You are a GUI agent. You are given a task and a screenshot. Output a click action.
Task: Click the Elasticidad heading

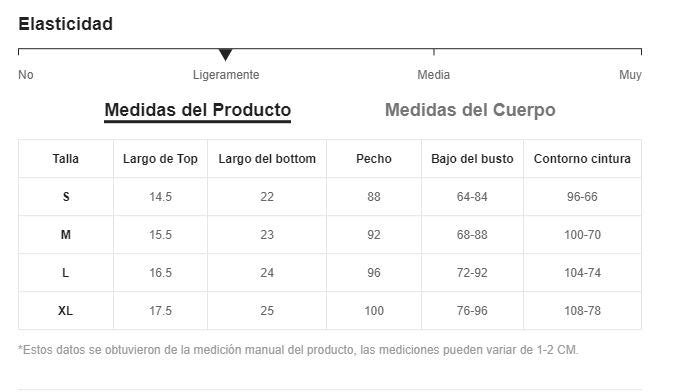(66, 24)
